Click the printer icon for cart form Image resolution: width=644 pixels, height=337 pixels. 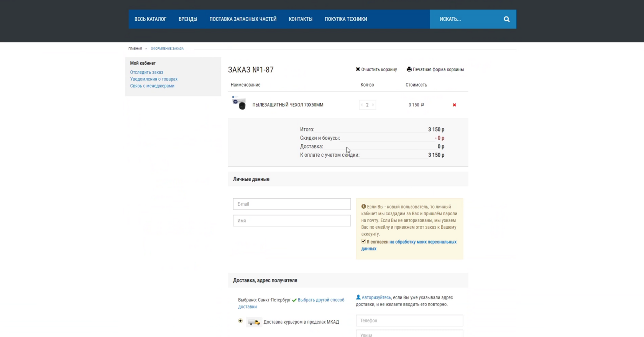click(x=409, y=69)
